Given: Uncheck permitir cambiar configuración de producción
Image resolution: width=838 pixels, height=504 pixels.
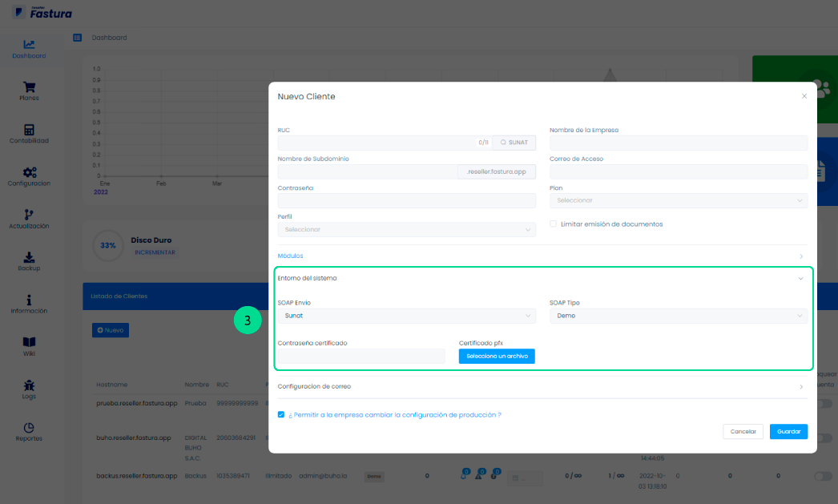Looking at the screenshot, I should [x=281, y=415].
